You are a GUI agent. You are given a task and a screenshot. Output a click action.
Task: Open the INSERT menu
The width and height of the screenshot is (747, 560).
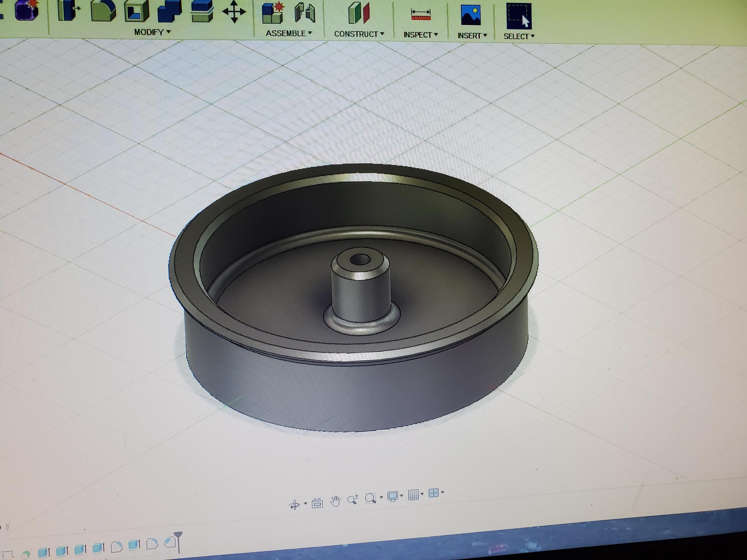click(472, 36)
